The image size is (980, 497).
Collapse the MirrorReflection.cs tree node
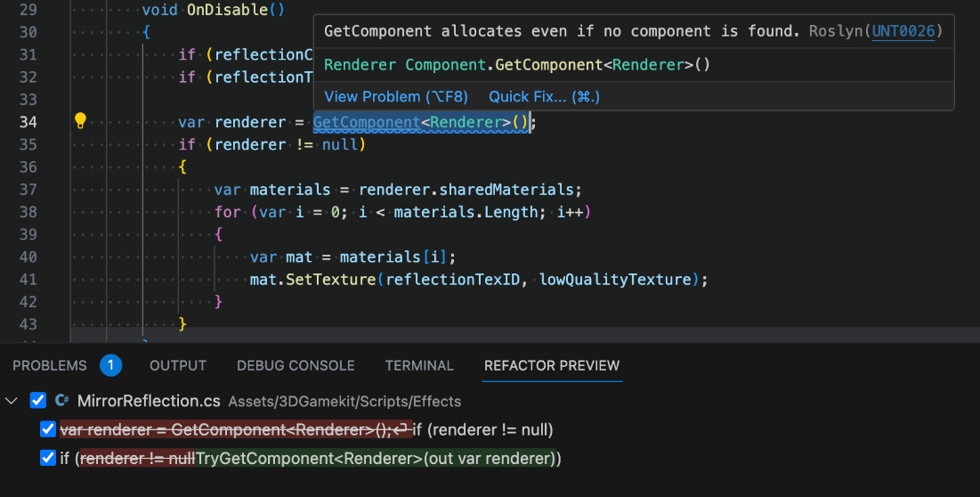pos(12,401)
